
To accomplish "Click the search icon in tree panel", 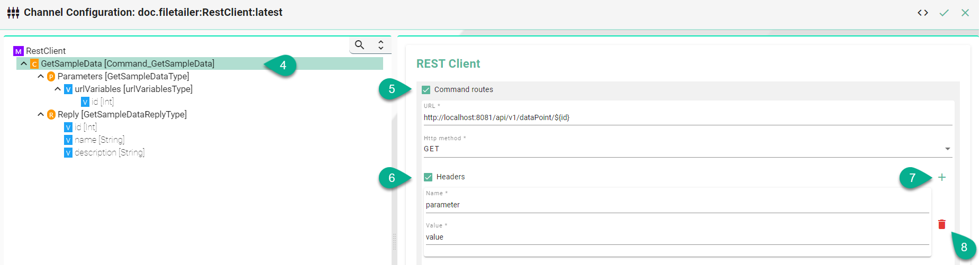I will coord(359,45).
